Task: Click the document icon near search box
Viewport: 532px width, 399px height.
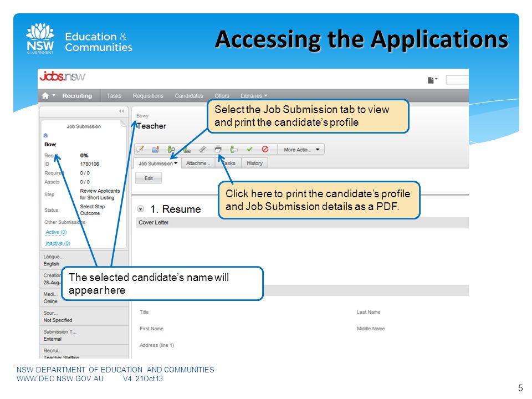Action: pos(432,80)
